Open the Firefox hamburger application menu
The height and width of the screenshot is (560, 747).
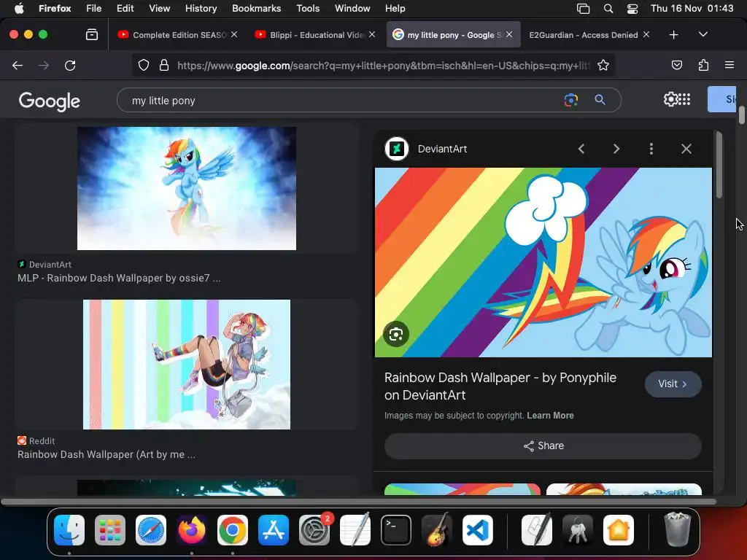[x=729, y=65]
